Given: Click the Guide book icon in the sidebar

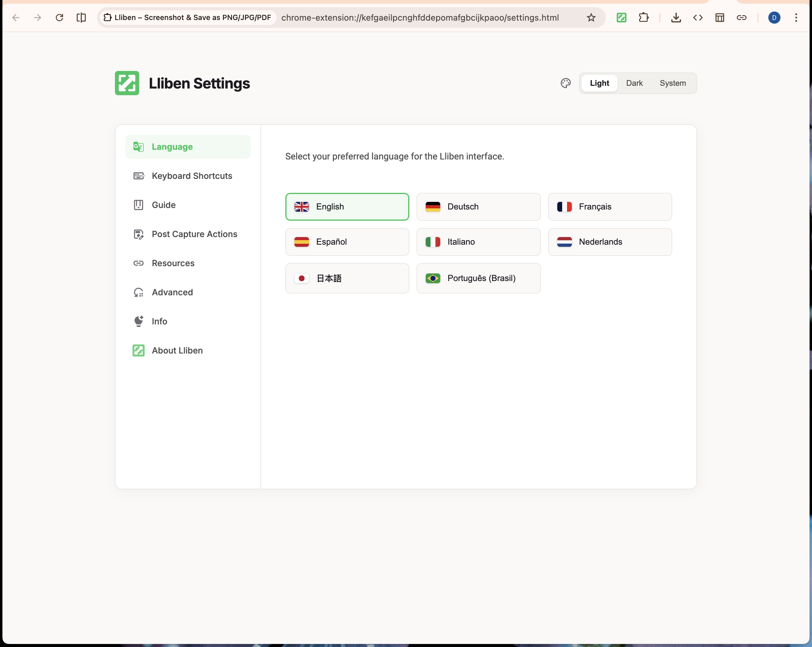Looking at the screenshot, I should tap(138, 205).
